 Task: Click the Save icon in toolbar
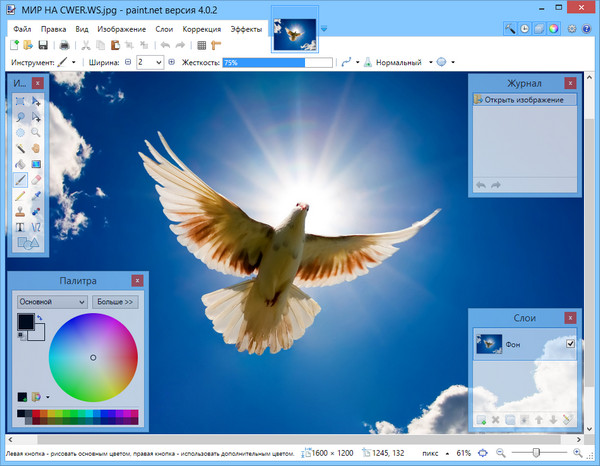click(x=43, y=45)
